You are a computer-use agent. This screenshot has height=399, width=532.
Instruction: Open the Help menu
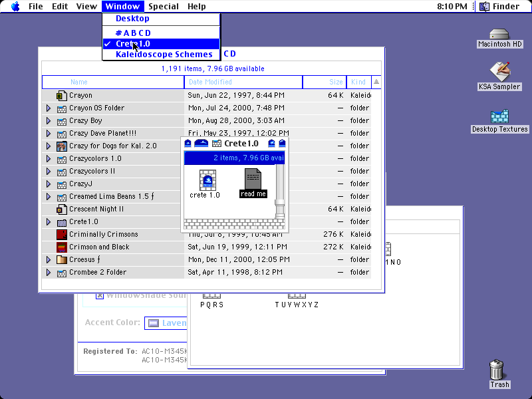196,6
